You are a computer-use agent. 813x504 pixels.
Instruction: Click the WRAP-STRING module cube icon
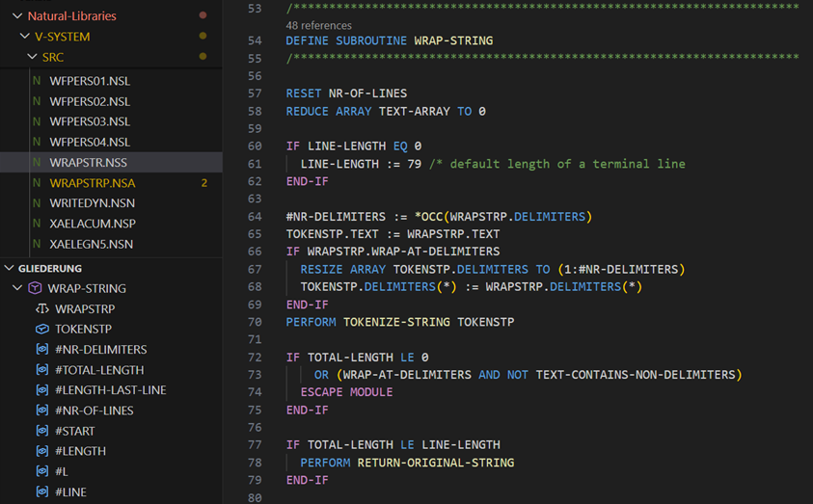click(x=35, y=288)
